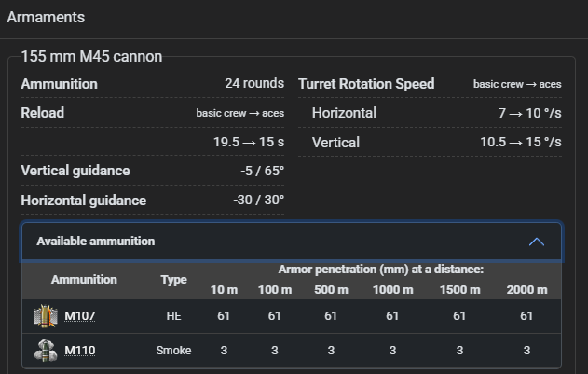Click the Smoke type cell for M110
The height and width of the screenshot is (374, 588).
[x=173, y=351]
